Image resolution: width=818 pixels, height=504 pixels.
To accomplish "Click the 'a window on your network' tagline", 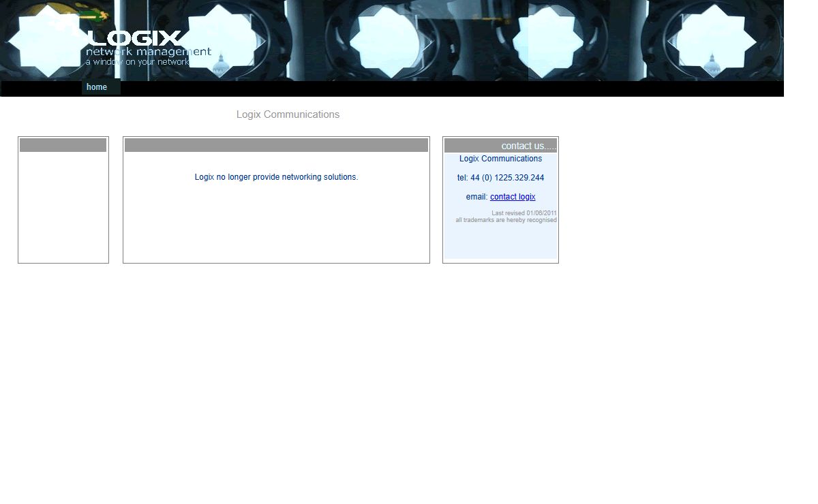I will click(x=137, y=62).
